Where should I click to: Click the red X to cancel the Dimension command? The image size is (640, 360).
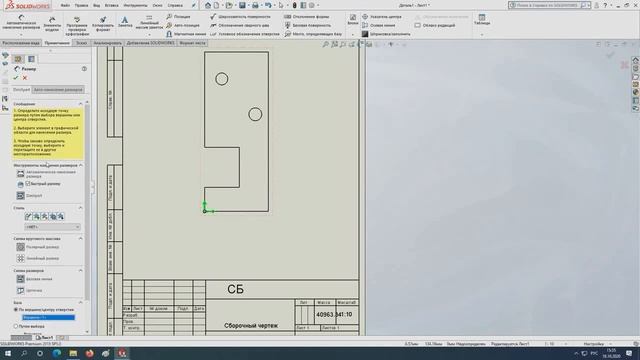[25, 78]
